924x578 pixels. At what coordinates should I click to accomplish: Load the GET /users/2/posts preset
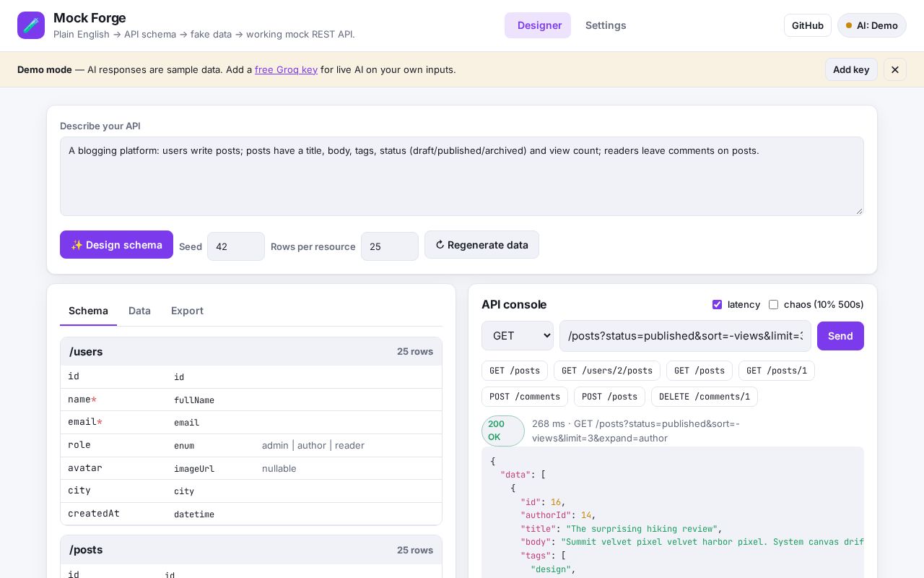tap(607, 371)
